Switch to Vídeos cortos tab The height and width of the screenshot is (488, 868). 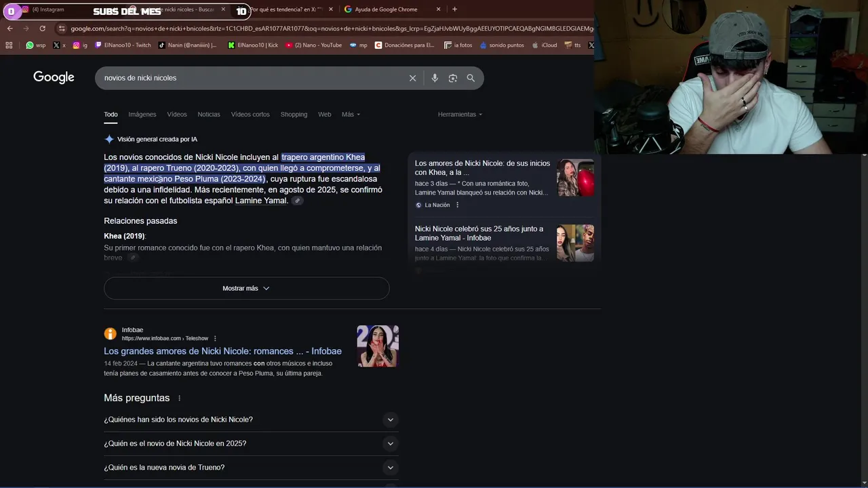[250, 115]
